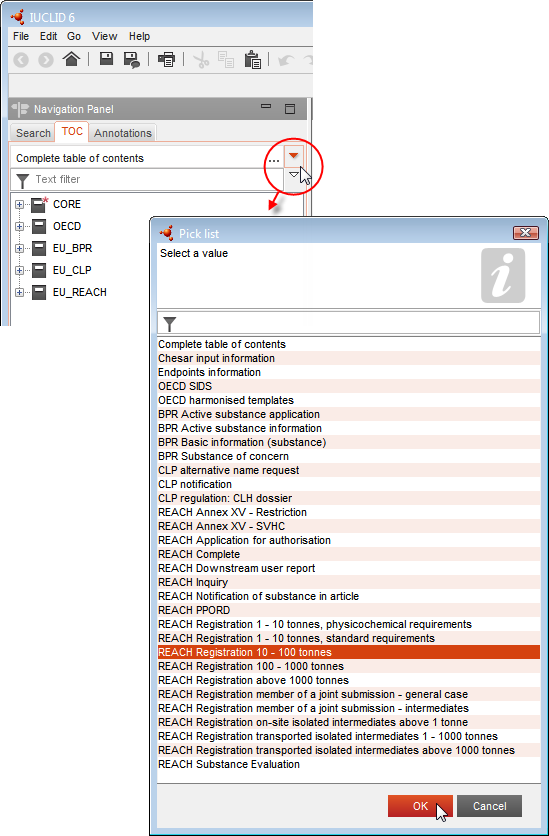This screenshot has width=549, height=836.
Task: Click the Undo arrow icon
Action: [286, 60]
